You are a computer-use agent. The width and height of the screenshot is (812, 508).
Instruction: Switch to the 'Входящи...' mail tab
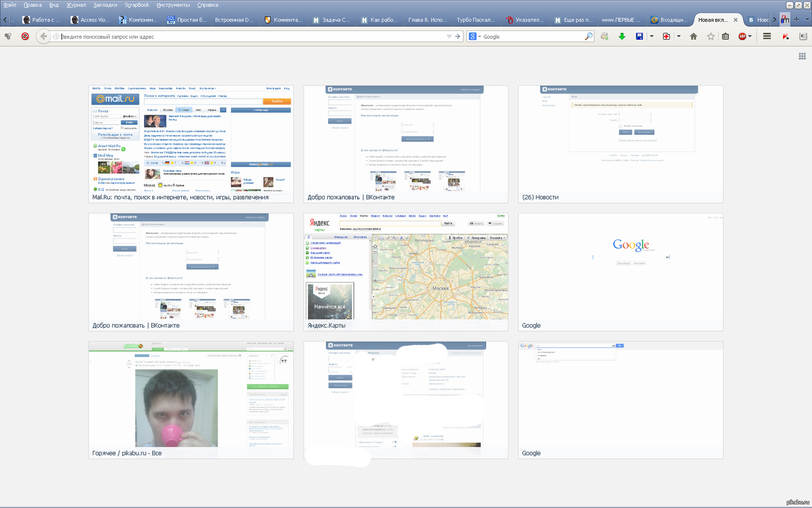tap(669, 20)
